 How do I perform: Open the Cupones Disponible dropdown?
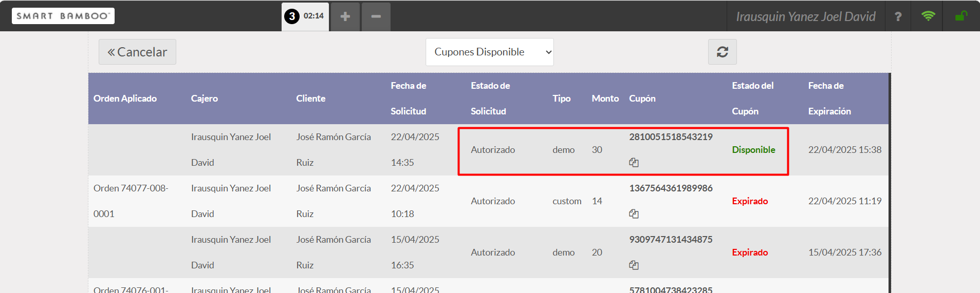489,52
